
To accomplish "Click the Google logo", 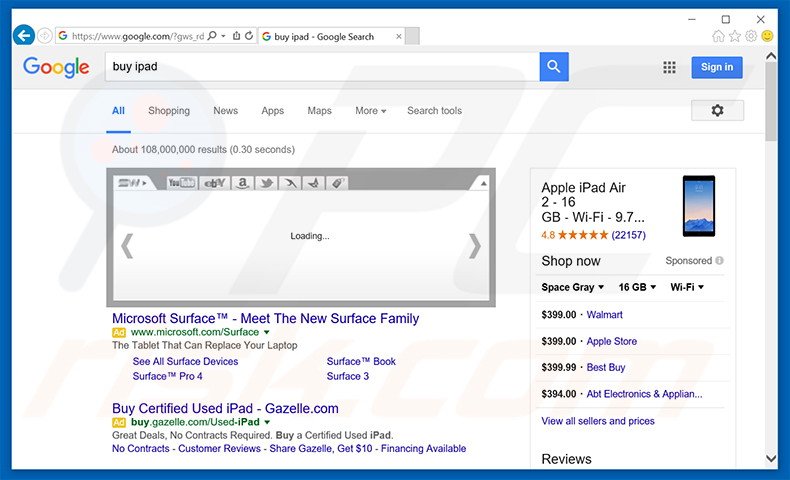I will (x=56, y=67).
